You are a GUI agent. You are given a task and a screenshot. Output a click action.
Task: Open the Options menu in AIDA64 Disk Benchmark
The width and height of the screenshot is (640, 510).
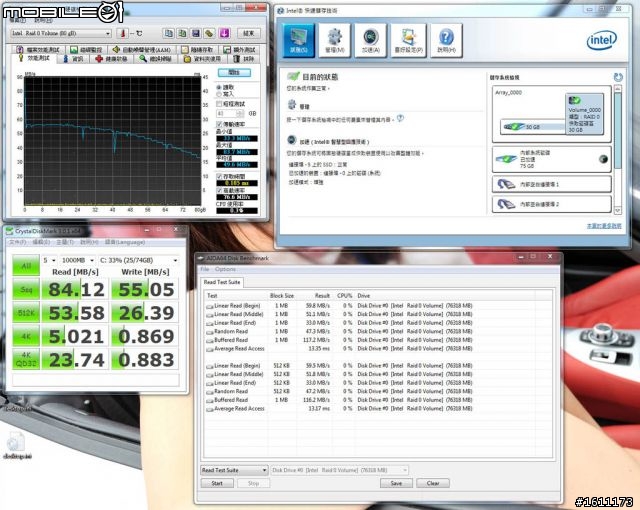click(x=225, y=269)
